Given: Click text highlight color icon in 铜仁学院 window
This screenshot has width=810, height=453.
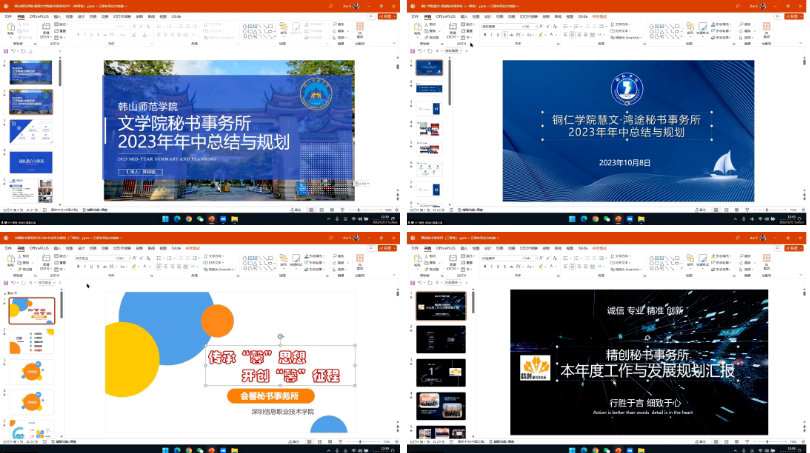Looking at the screenshot, I should coord(540,35).
